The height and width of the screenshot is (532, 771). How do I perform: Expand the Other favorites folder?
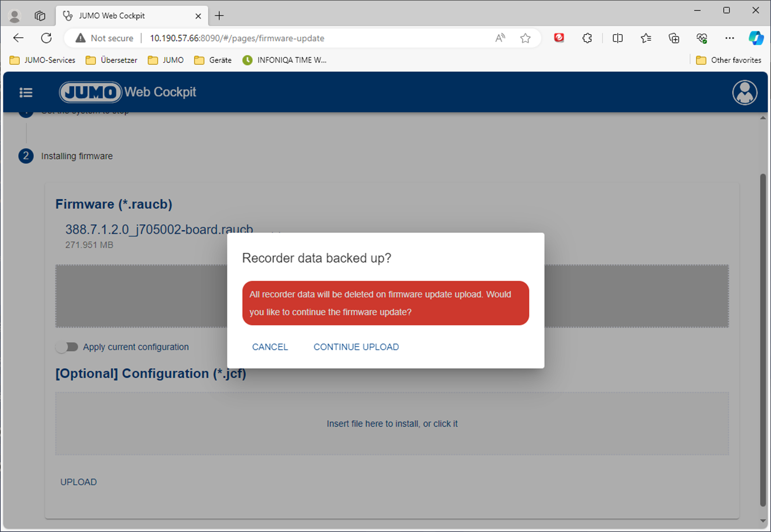(x=728, y=60)
